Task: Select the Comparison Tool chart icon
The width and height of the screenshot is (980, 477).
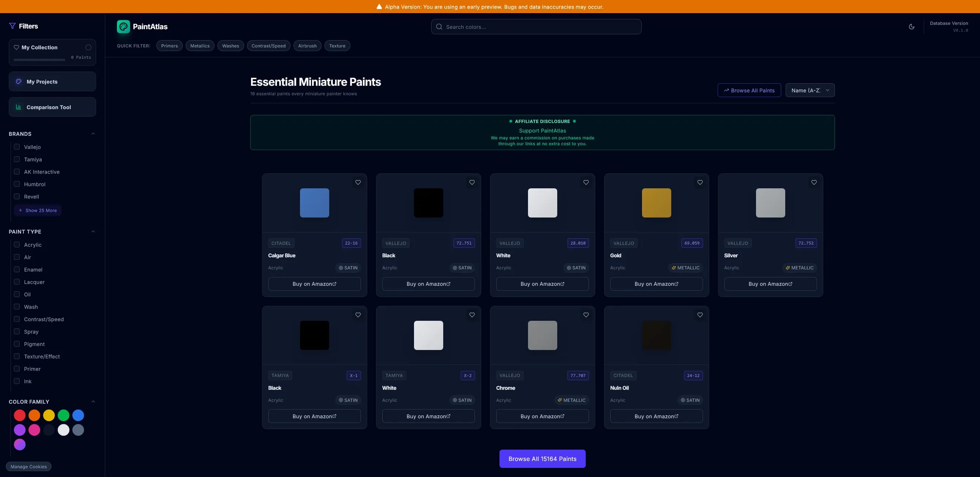Action: (18, 107)
